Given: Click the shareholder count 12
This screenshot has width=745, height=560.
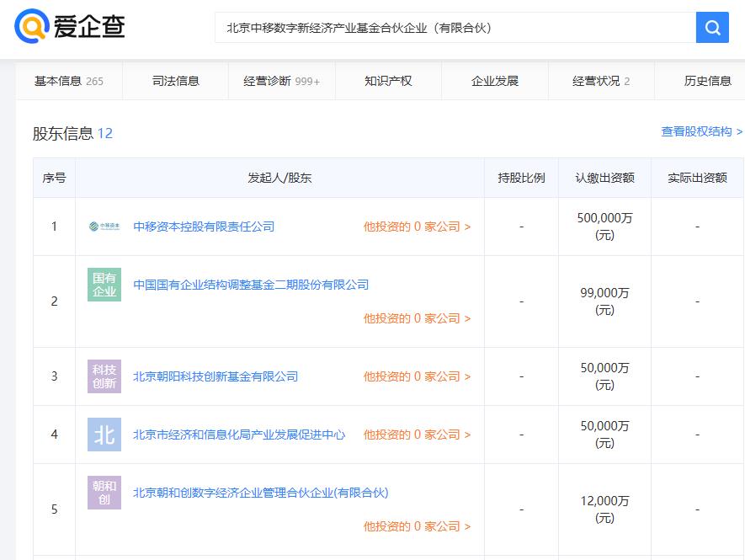Looking at the screenshot, I should [x=105, y=133].
